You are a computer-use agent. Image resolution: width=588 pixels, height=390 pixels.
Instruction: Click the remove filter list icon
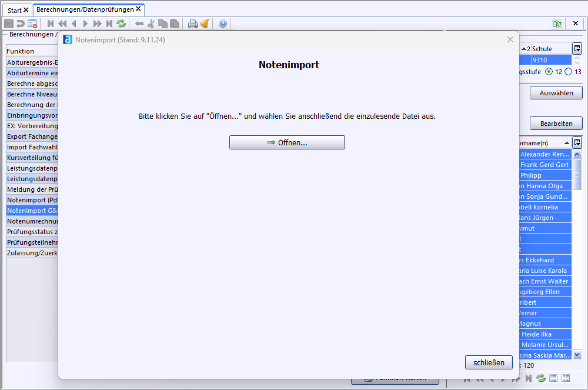[x=32, y=24]
